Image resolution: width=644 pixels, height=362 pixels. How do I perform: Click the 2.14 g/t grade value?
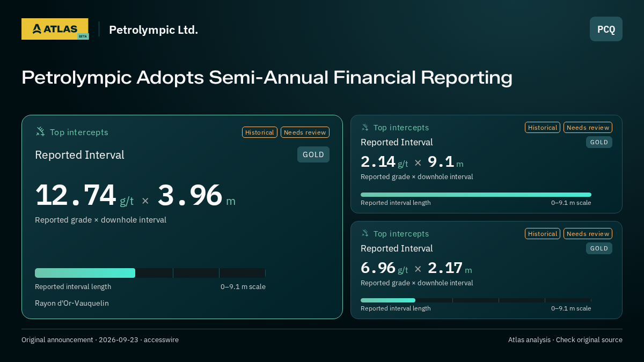point(384,162)
